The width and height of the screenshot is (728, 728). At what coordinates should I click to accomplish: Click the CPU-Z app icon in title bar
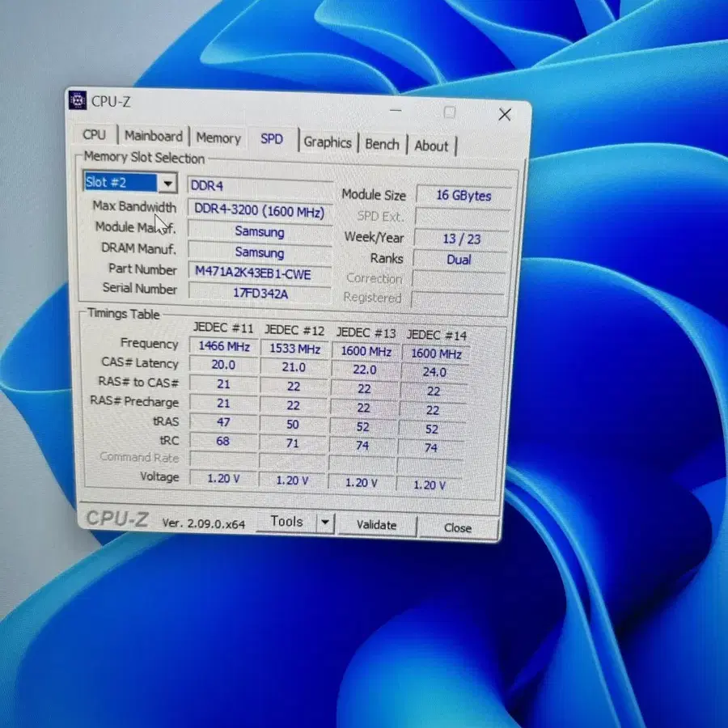pyautogui.click(x=78, y=99)
